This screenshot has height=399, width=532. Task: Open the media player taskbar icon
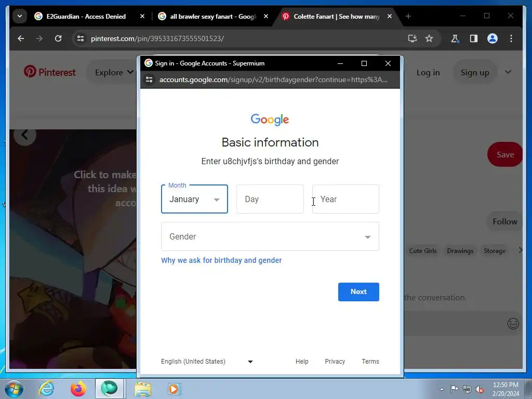point(175,389)
